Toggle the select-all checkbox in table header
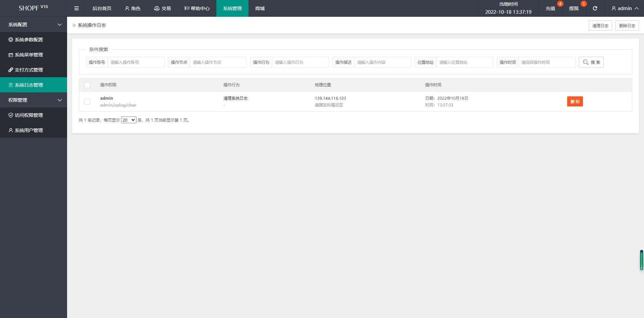 [87, 85]
